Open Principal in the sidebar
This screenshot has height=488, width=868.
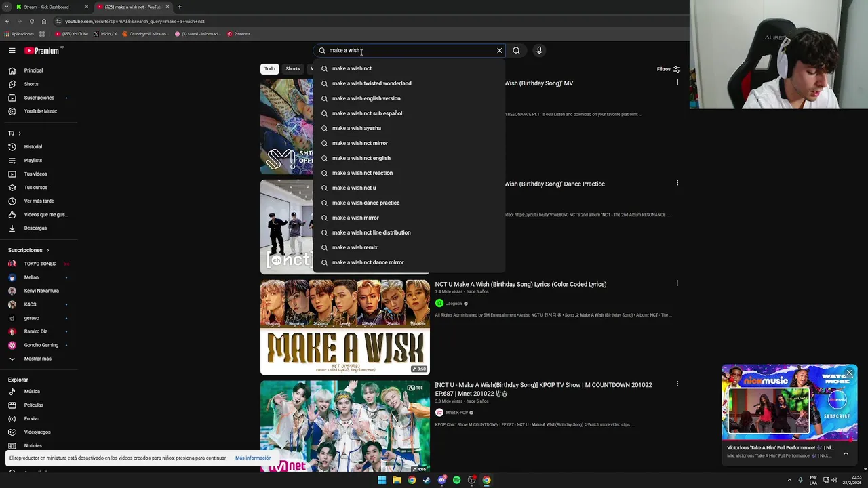click(39, 70)
